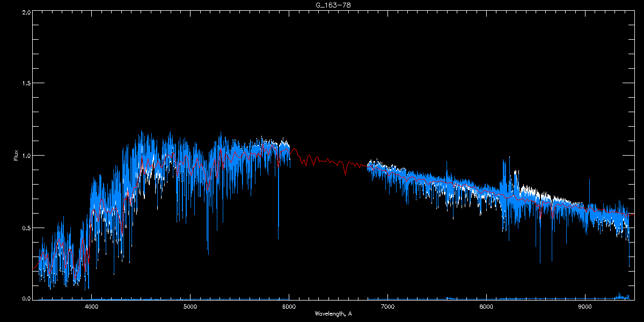644x322 pixels.
Task: Click the Wavelength, A x-axis label
Action: [333, 313]
